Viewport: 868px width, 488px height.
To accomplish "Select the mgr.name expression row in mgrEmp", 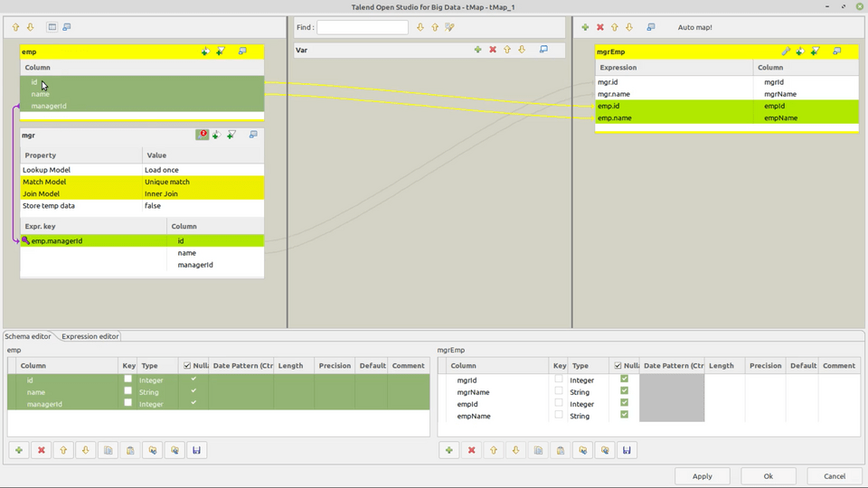I will [x=675, y=94].
